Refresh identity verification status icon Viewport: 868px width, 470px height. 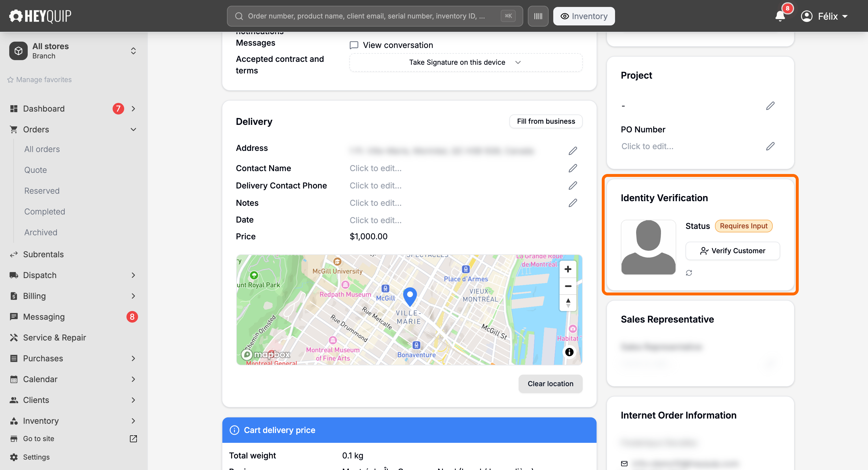coord(689,273)
